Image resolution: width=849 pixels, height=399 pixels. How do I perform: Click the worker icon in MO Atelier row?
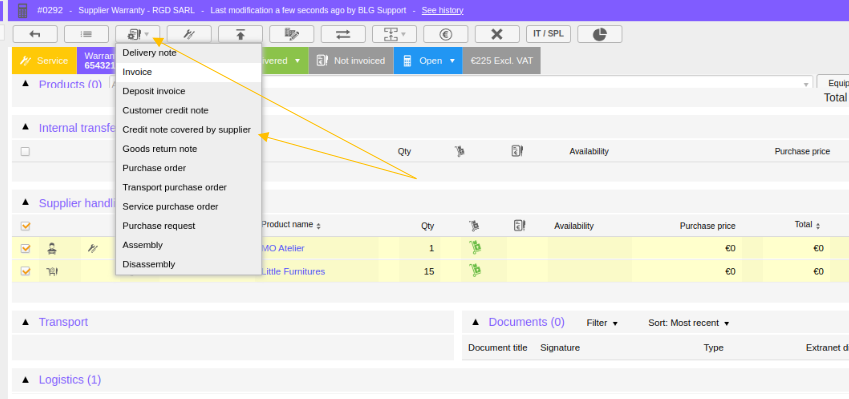[x=53, y=248]
